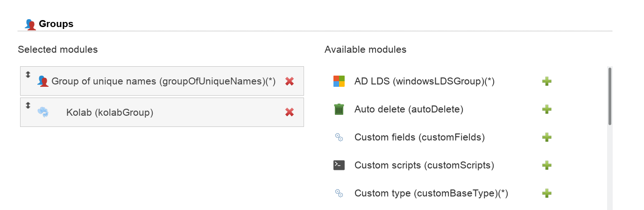Select the Kolab (kolabGroup) label
This screenshot has height=210, width=644.
[110, 112]
